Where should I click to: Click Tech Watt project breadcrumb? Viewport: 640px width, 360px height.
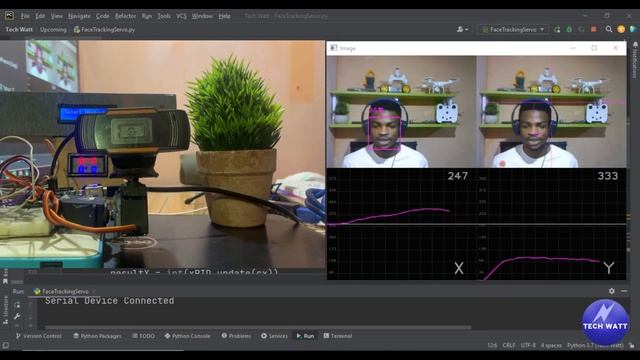[x=19, y=29]
